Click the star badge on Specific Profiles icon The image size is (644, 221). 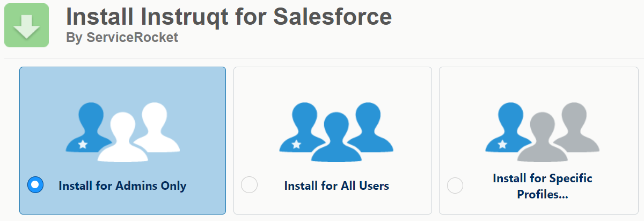click(502, 144)
